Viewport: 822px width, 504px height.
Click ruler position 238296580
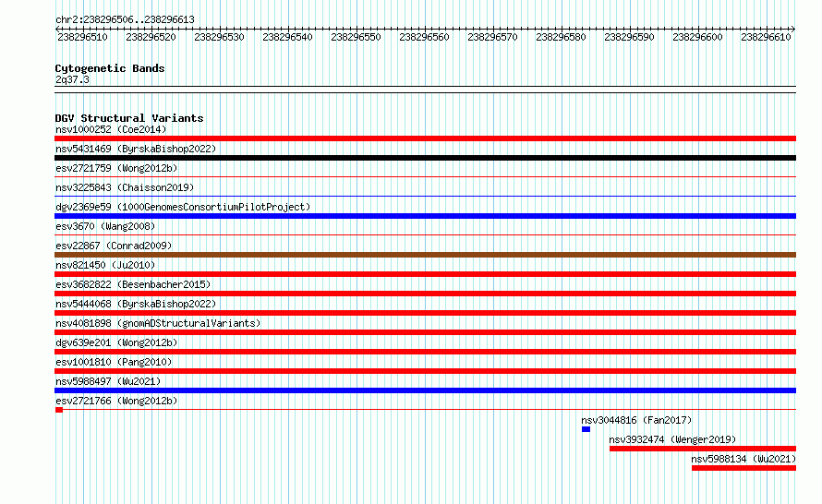click(561, 37)
